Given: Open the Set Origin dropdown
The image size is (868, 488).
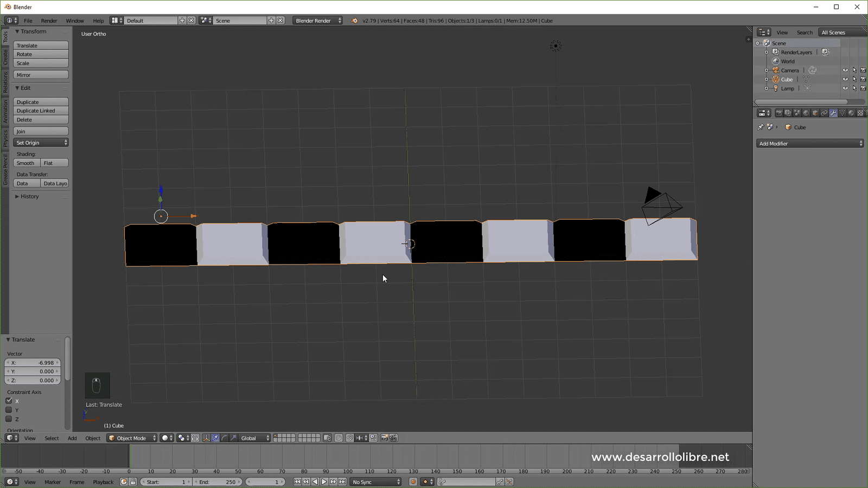Looking at the screenshot, I should [41, 143].
